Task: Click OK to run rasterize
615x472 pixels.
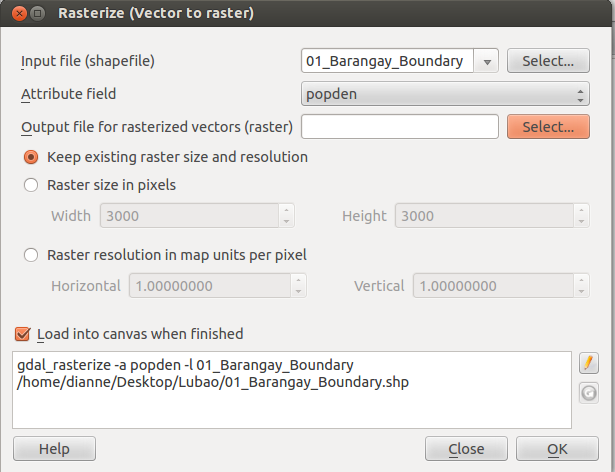Action: (x=557, y=449)
